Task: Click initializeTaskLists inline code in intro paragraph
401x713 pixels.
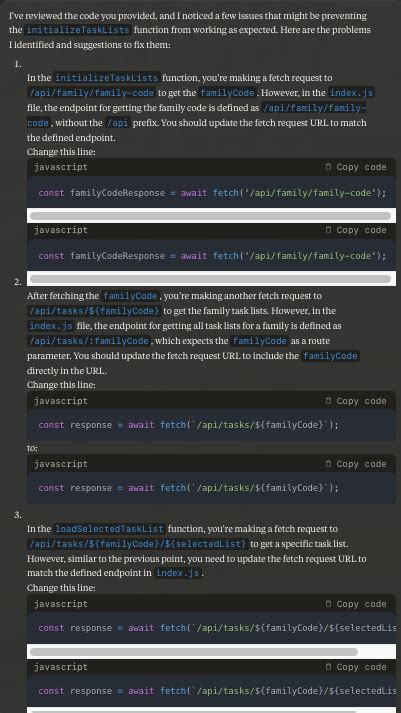Action: click(x=77, y=30)
